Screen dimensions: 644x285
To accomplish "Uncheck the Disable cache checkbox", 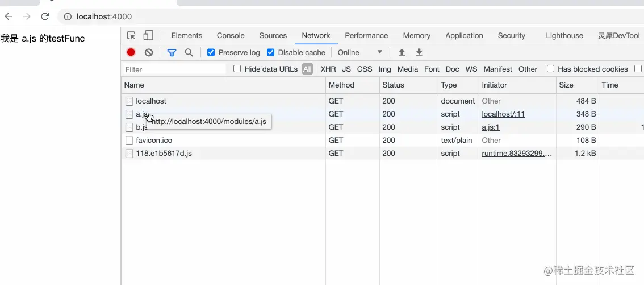I will [x=271, y=53].
